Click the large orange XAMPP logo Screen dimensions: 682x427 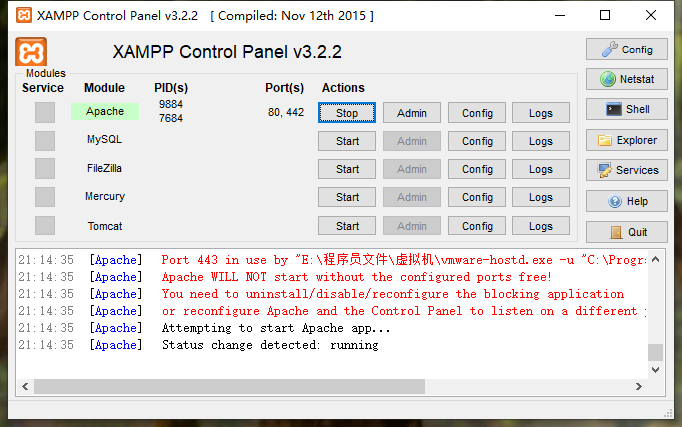click(31, 52)
